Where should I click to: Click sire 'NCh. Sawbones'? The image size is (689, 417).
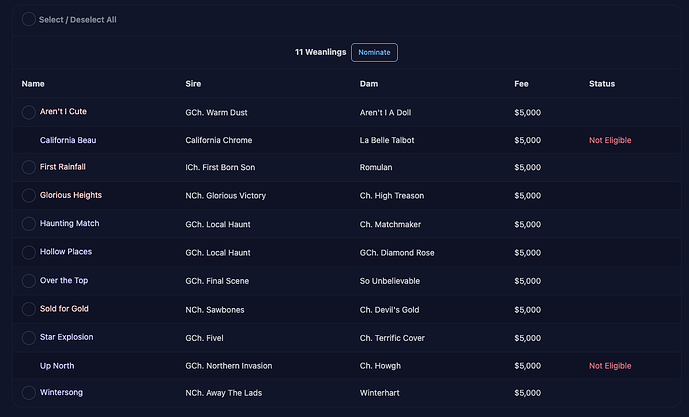click(215, 310)
